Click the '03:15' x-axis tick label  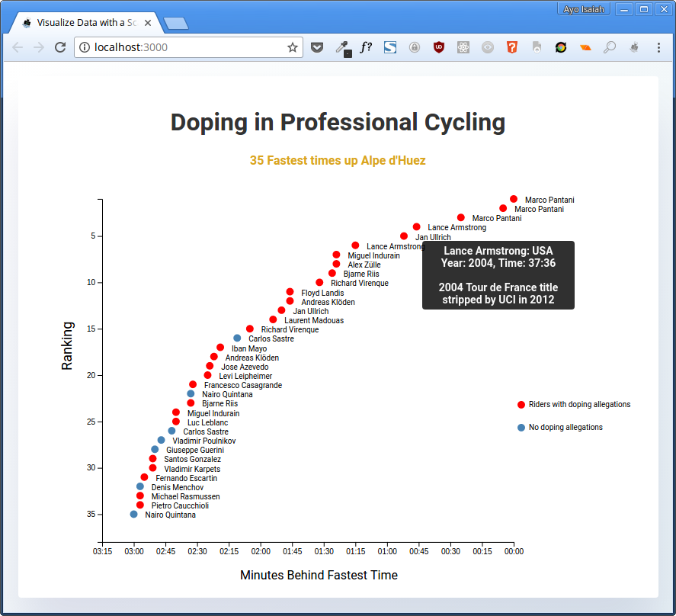(x=103, y=551)
